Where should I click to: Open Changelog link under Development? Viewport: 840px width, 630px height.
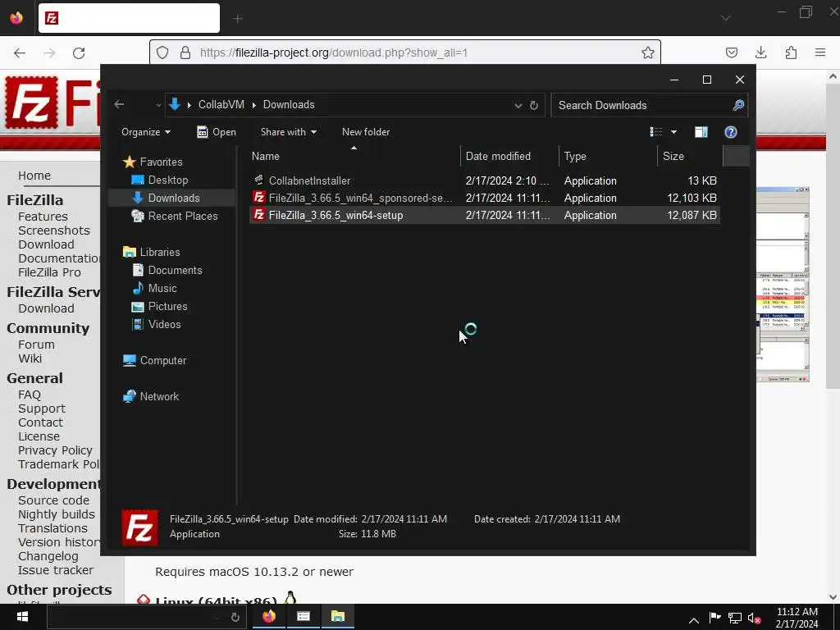coord(48,556)
